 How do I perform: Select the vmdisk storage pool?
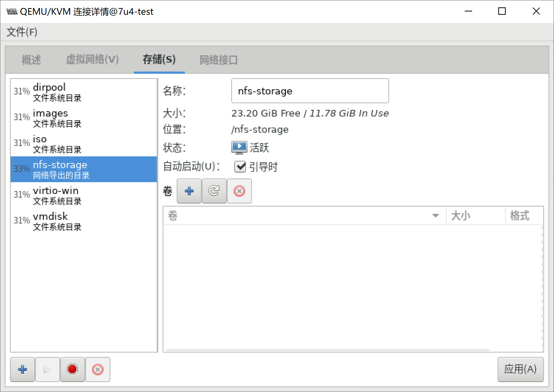pyautogui.click(x=84, y=221)
